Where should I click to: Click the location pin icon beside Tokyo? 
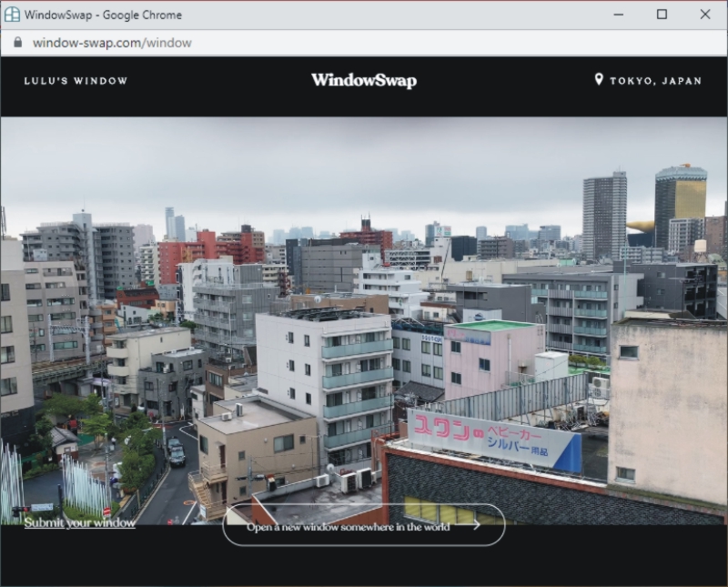pyautogui.click(x=599, y=80)
